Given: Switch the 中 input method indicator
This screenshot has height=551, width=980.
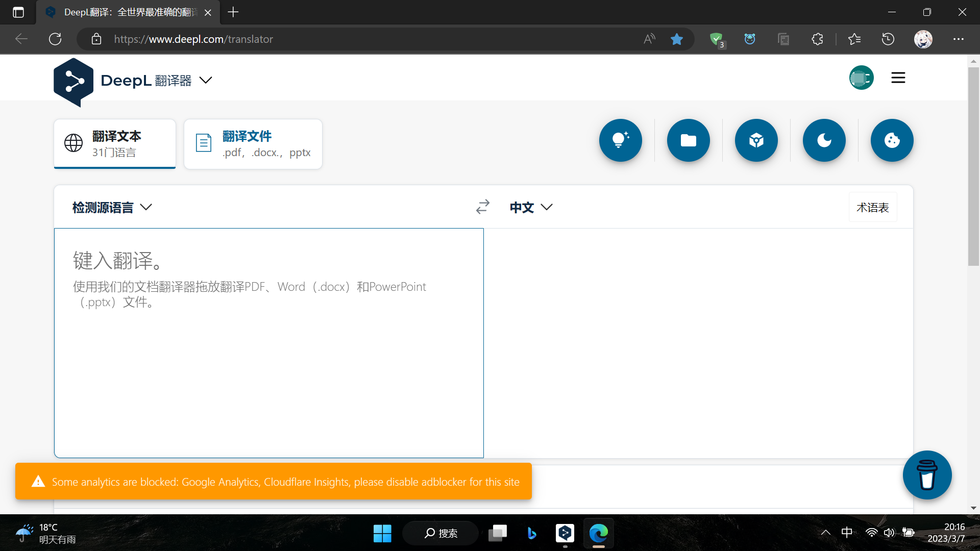Looking at the screenshot, I should (847, 533).
